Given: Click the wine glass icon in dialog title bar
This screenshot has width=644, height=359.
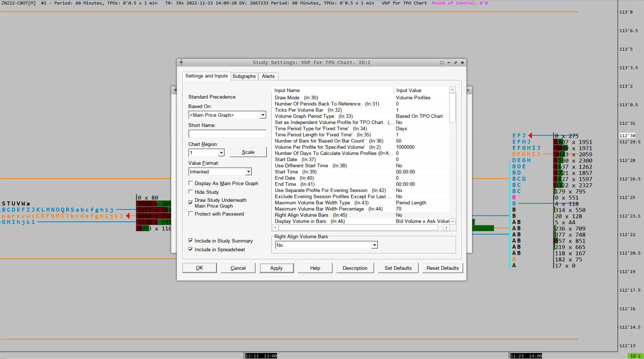Looking at the screenshot, I should 181,62.
